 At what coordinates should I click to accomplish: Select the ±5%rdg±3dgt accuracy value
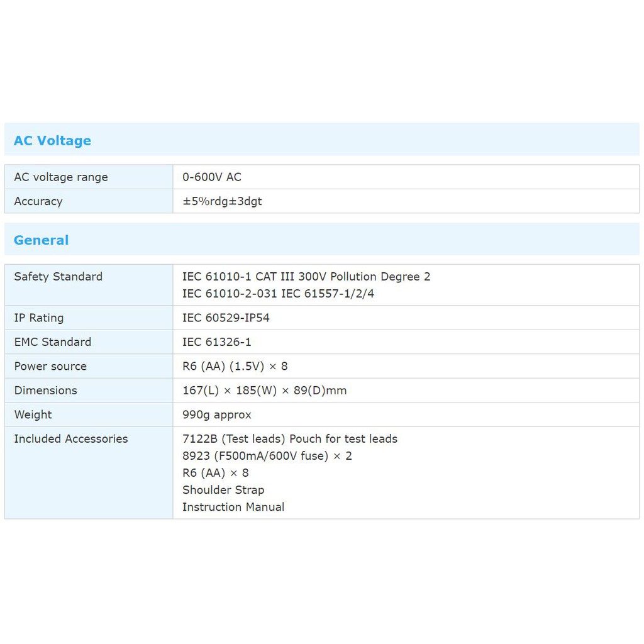coord(222,201)
